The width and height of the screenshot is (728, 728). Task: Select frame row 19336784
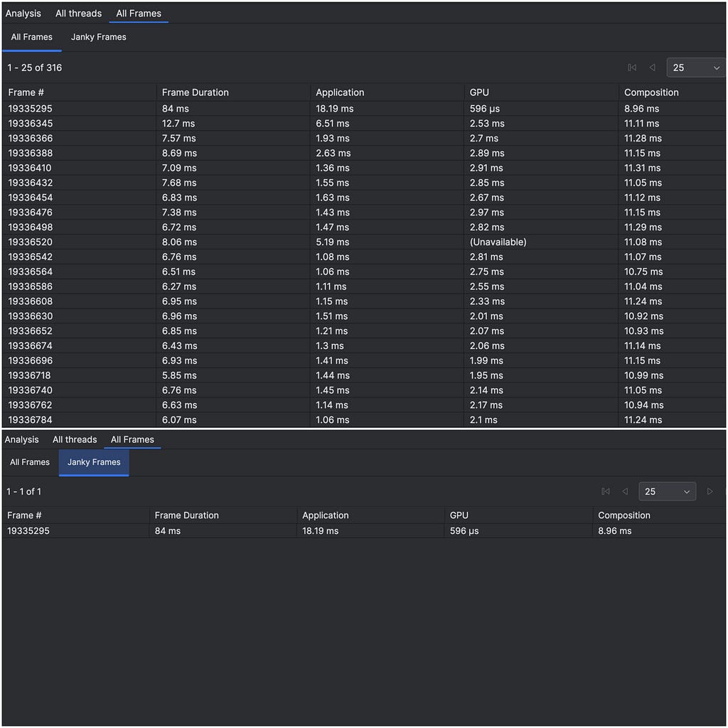click(364, 419)
